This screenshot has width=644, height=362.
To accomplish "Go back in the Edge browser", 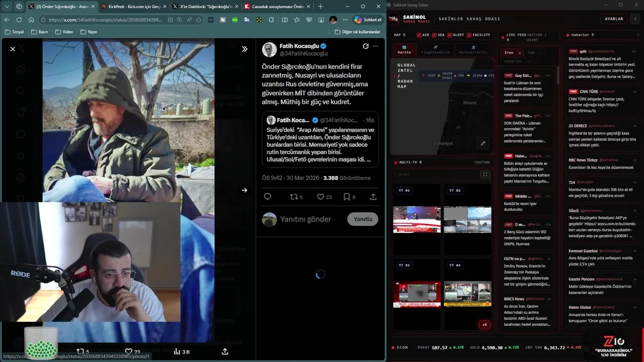I will [7, 20].
